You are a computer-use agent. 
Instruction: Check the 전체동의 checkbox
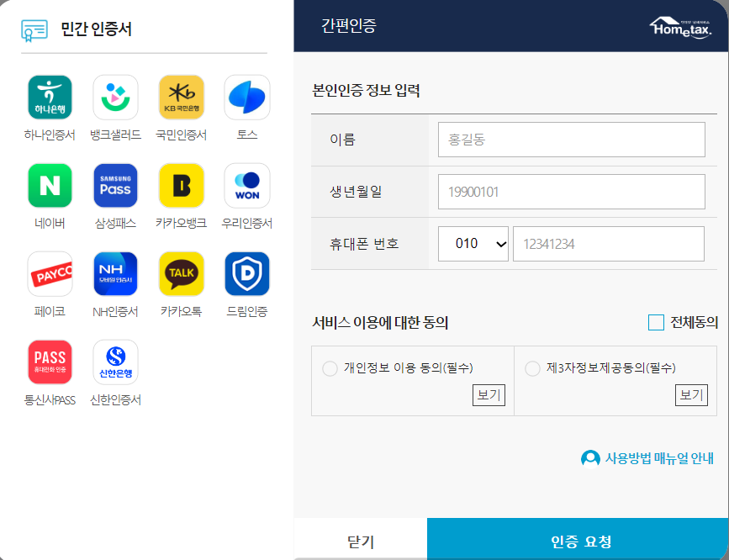656,322
